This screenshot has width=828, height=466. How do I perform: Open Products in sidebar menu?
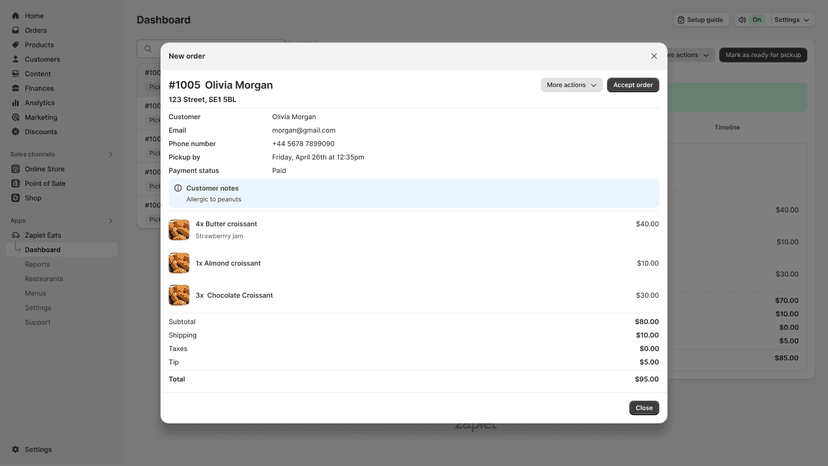(x=39, y=45)
